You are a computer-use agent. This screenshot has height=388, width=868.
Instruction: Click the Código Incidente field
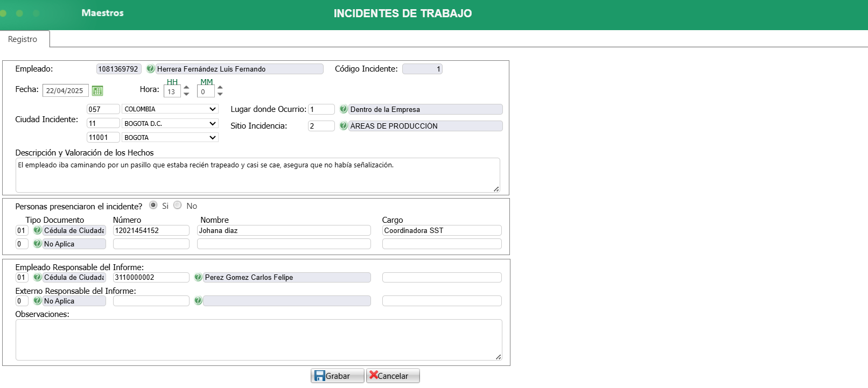422,69
